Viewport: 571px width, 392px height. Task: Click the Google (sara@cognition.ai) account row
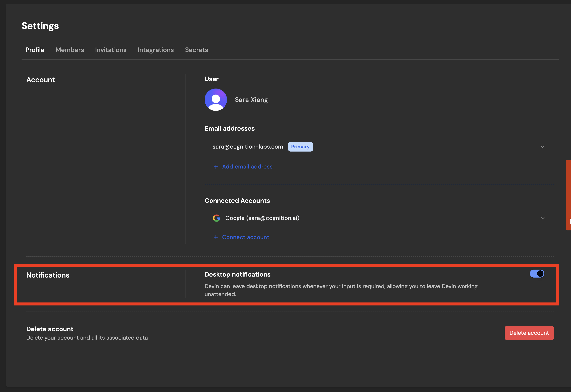coord(262,218)
